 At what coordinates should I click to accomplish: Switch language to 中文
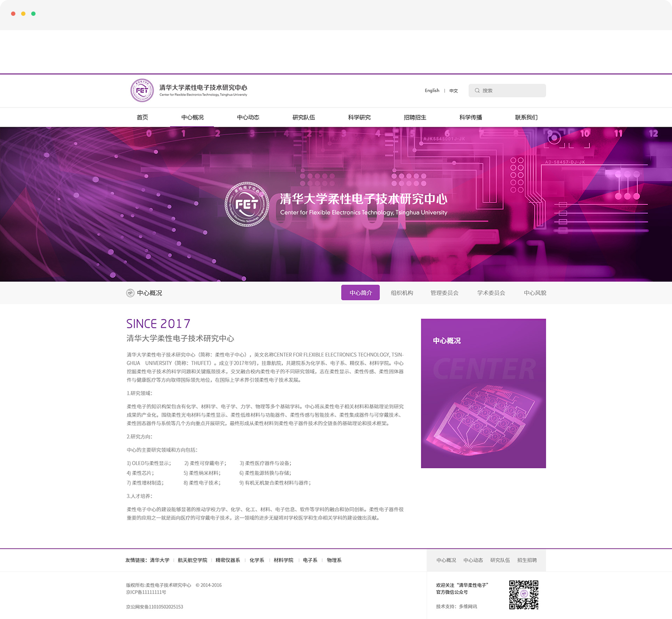454,91
